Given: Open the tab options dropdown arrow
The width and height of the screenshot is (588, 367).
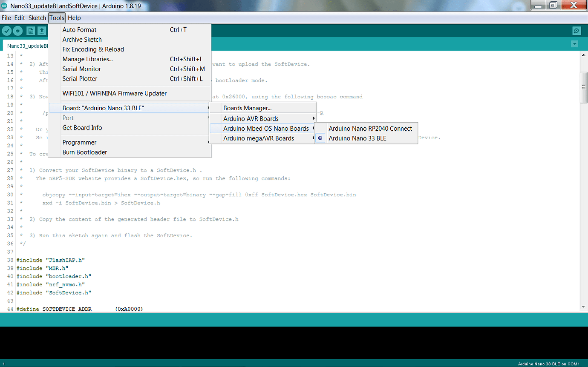Looking at the screenshot, I should pyautogui.click(x=575, y=44).
